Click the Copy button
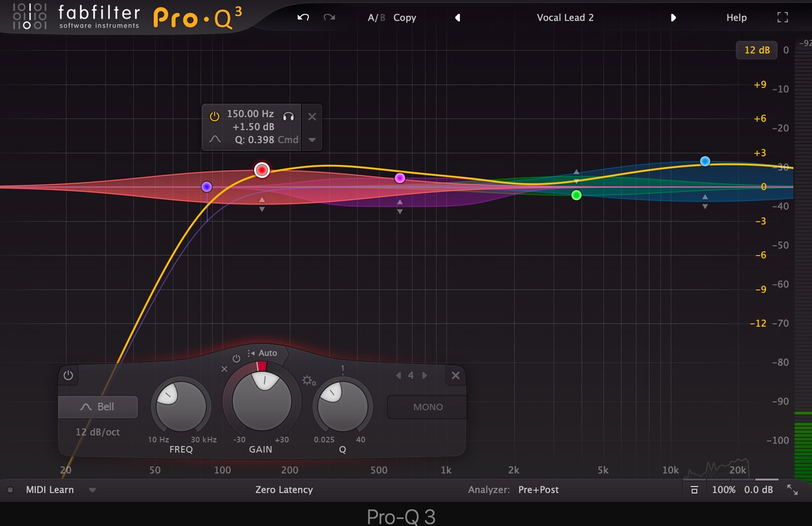 click(x=405, y=18)
